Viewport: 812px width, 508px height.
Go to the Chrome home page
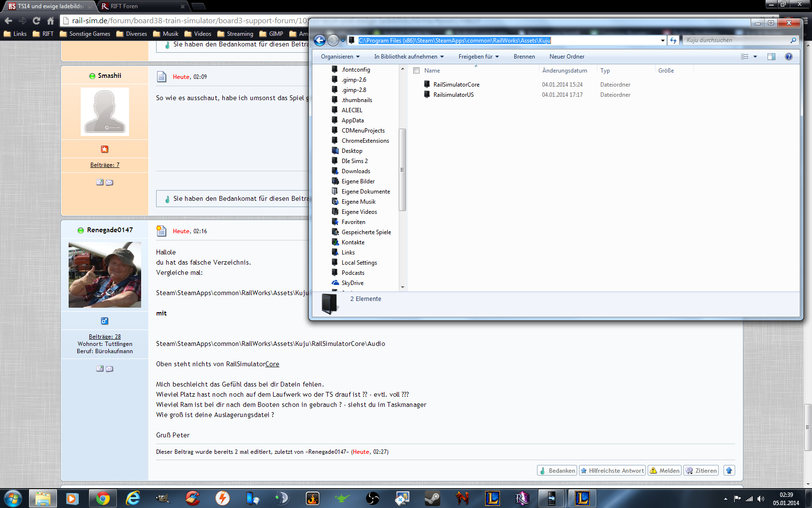(50, 21)
